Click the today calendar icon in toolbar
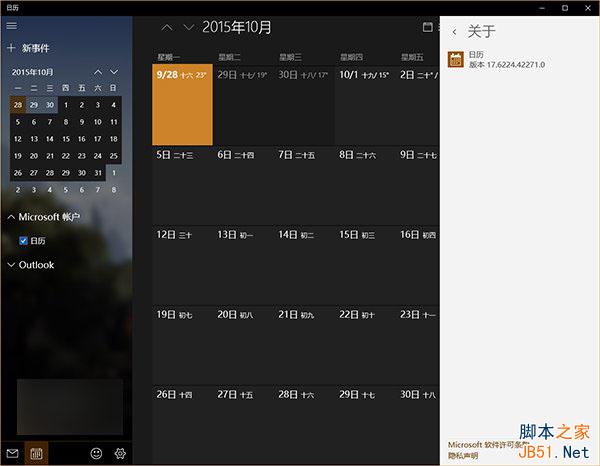Image resolution: width=600 pixels, height=466 pixels. tap(427, 27)
